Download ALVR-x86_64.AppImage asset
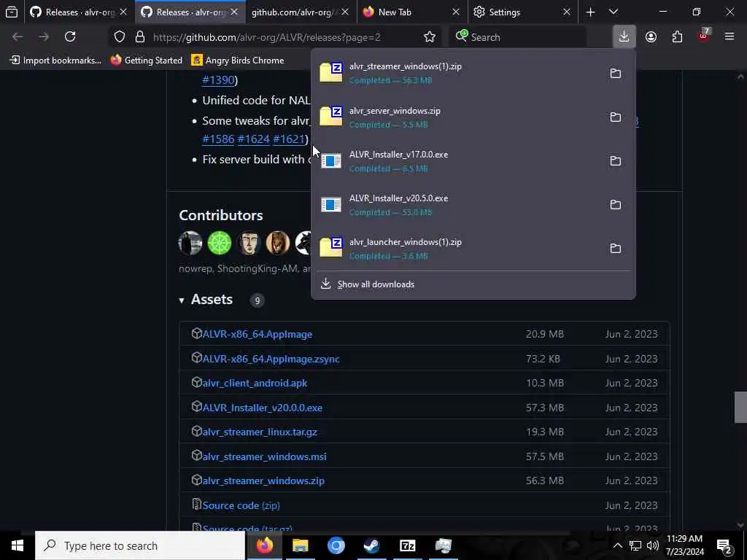The height and width of the screenshot is (560, 747). click(258, 334)
